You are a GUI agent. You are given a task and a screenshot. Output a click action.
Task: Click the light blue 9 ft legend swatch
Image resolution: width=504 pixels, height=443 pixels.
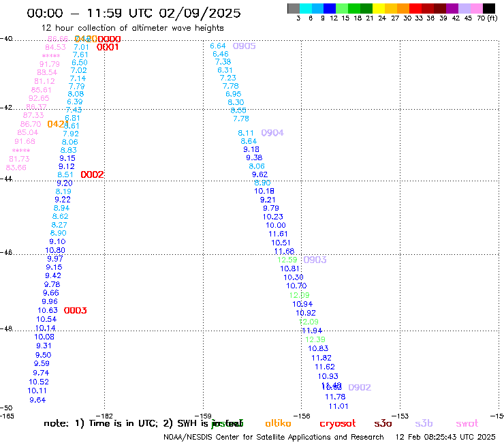click(x=317, y=8)
